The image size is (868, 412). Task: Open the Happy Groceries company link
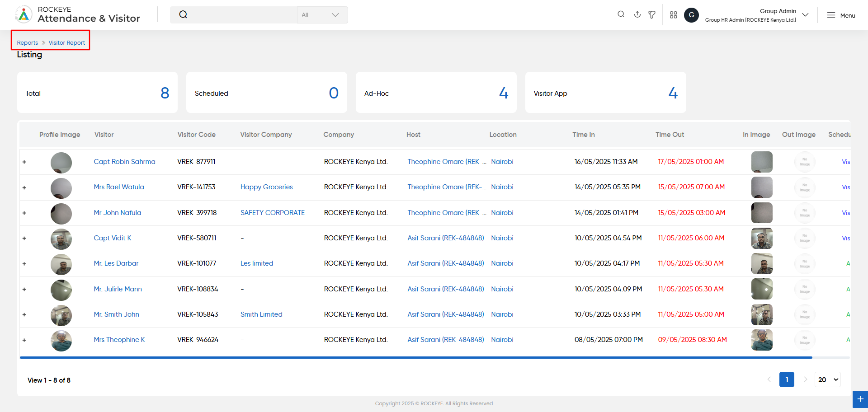pos(267,187)
